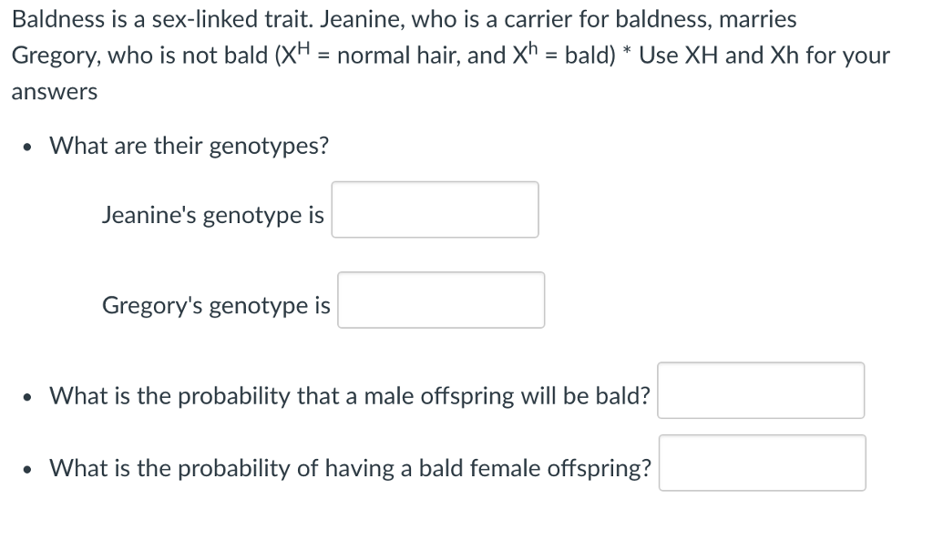Click the bullet beside "What are their genotypes?"
Image resolution: width=933 pixels, height=560 pixels.
[26, 147]
